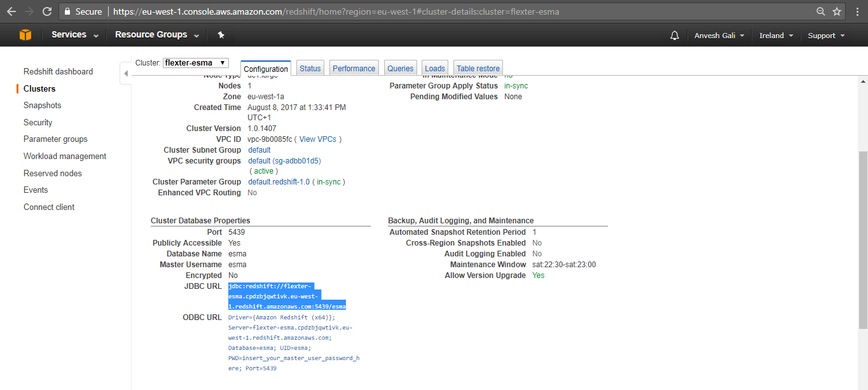Open the Cluster flexter-esma dropdown

(196, 63)
